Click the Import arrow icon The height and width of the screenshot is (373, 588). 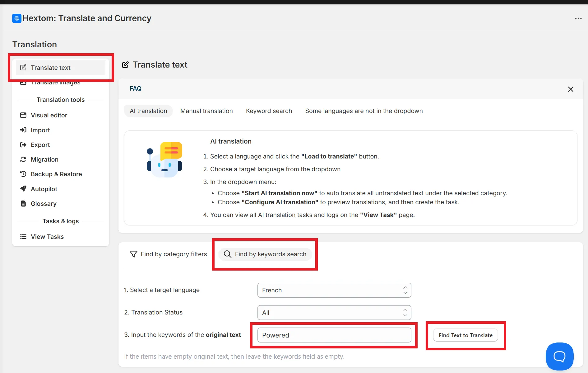pyautogui.click(x=23, y=130)
